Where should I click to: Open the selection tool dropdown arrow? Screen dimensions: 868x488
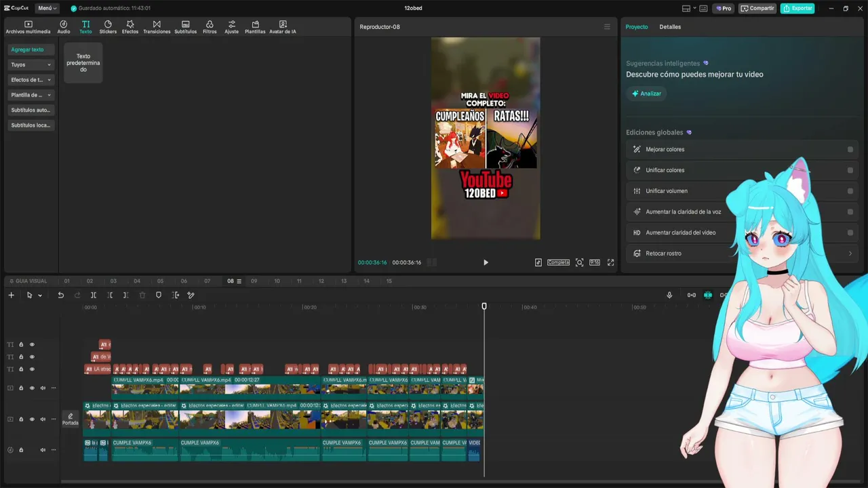40,296
